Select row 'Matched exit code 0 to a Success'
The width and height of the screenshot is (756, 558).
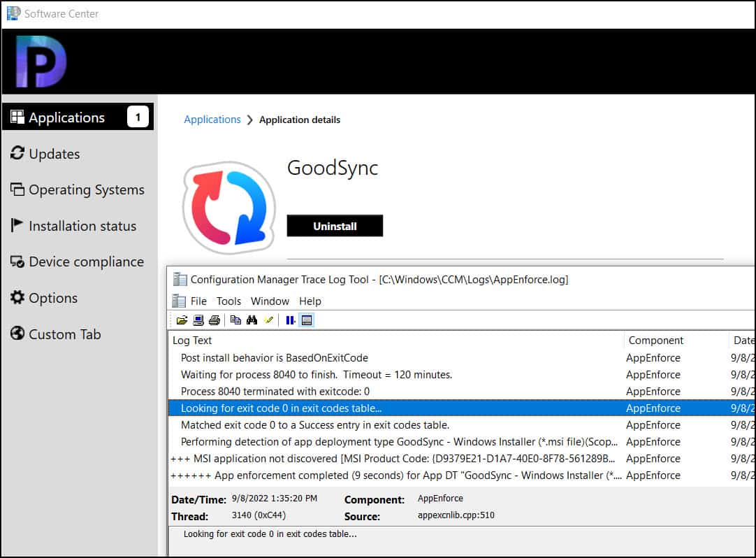click(x=462, y=424)
